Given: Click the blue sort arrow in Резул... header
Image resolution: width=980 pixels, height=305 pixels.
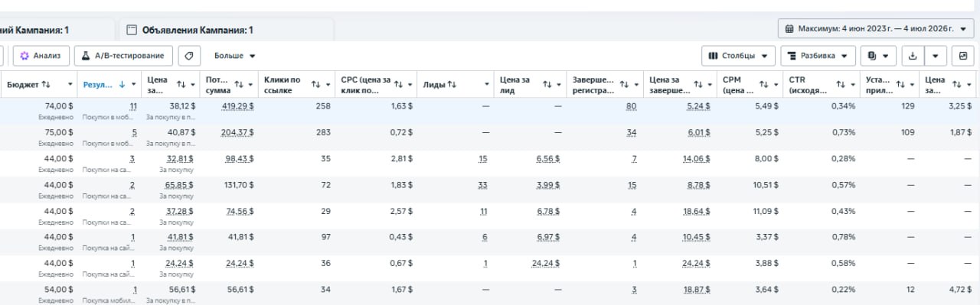Looking at the screenshot, I should click(122, 84).
